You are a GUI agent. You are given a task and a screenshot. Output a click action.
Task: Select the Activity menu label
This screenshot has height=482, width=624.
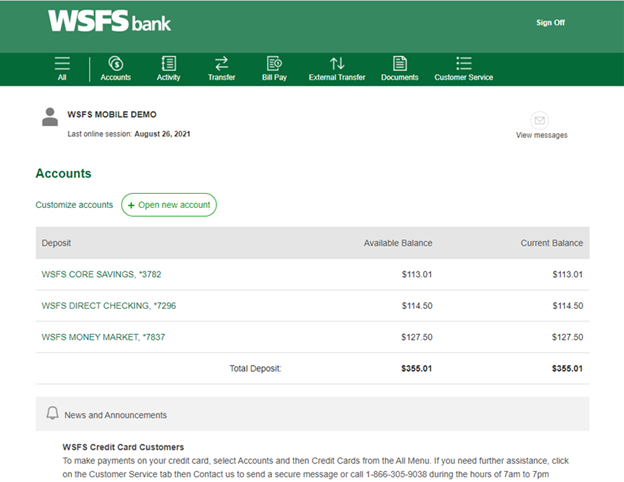[x=168, y=77]
